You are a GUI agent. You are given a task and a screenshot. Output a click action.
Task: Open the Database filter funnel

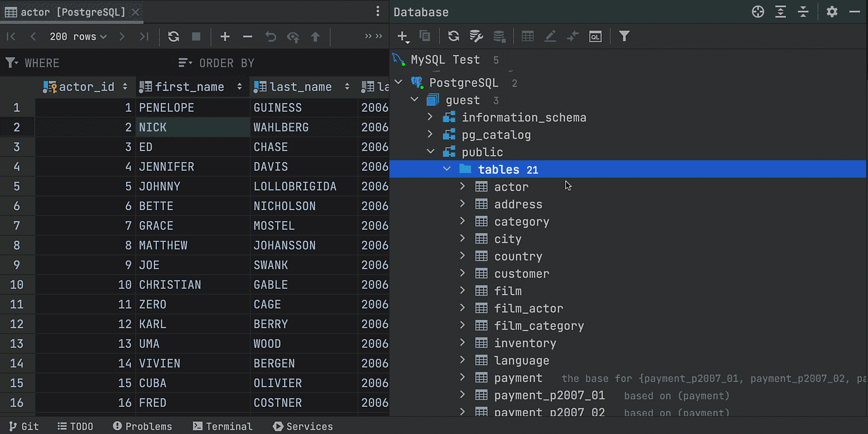point(624,36)
